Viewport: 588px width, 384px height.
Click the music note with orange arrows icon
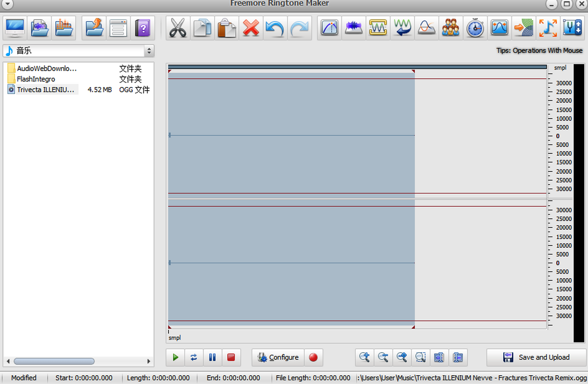tap(548, 27)
